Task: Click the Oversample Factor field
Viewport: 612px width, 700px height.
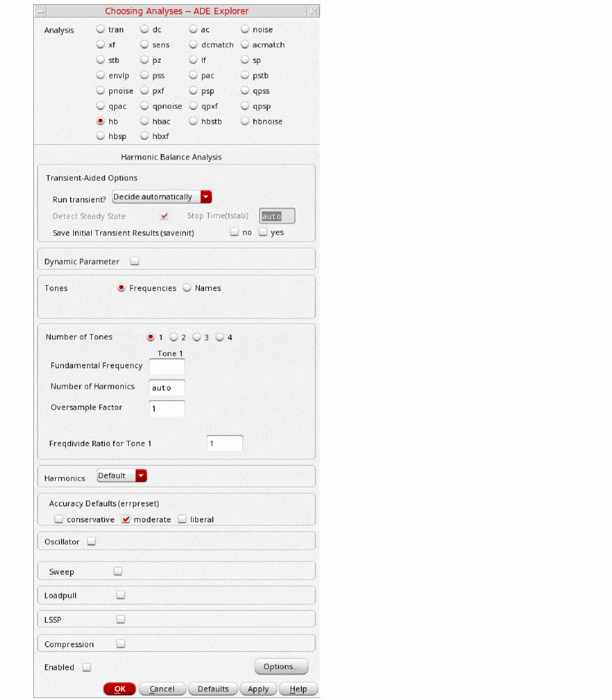Action: (x=167, y=409)
